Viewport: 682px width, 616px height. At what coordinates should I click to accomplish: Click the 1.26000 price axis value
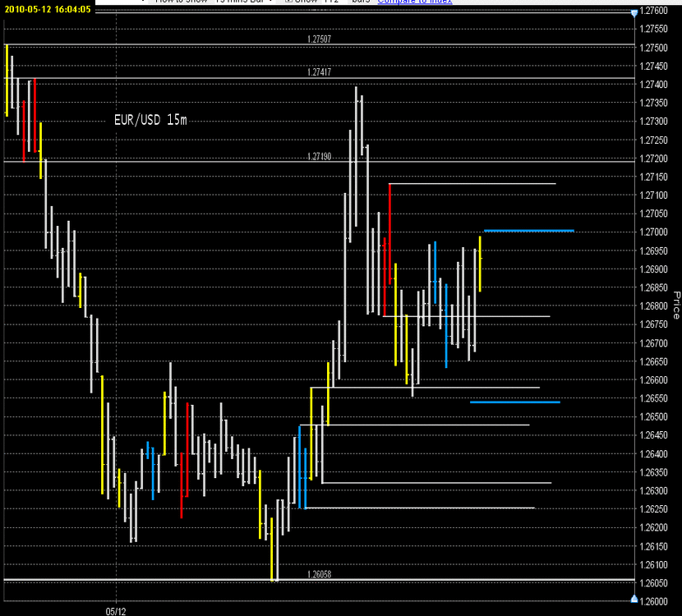click(x=654, y=601)
